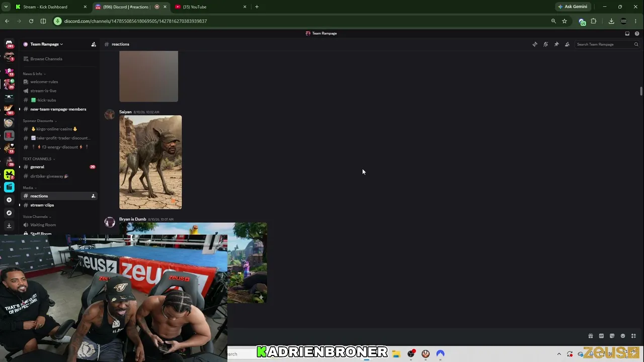Viewport: 644px width, 362px height.
Task: Reload the Discord page
Action: tap(31, 21)
